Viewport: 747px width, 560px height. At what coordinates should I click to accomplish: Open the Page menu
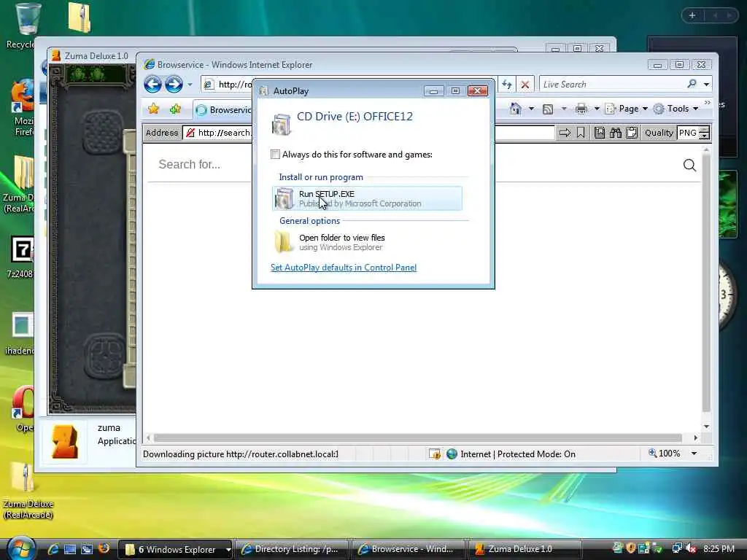click(x=627, y=109)
